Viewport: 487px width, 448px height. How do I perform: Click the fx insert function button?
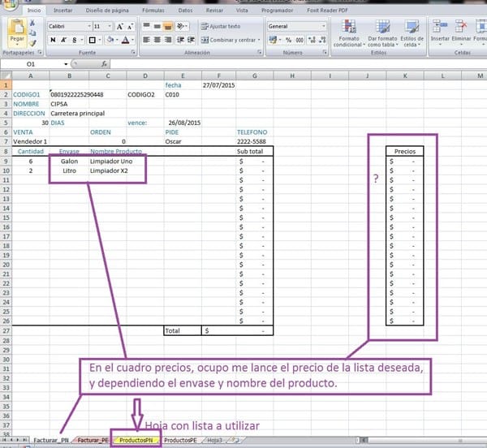pyautogui.click(x=104, y=64)
